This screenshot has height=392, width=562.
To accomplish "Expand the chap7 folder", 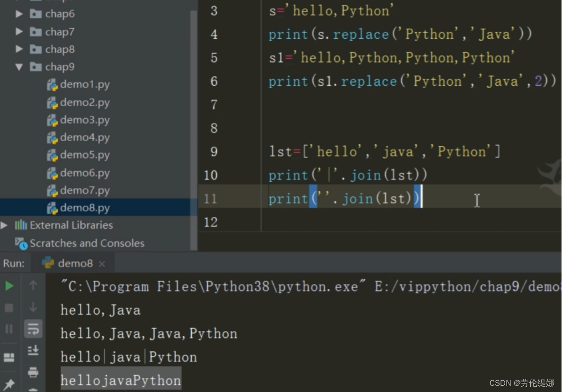I will coord(19,32).
